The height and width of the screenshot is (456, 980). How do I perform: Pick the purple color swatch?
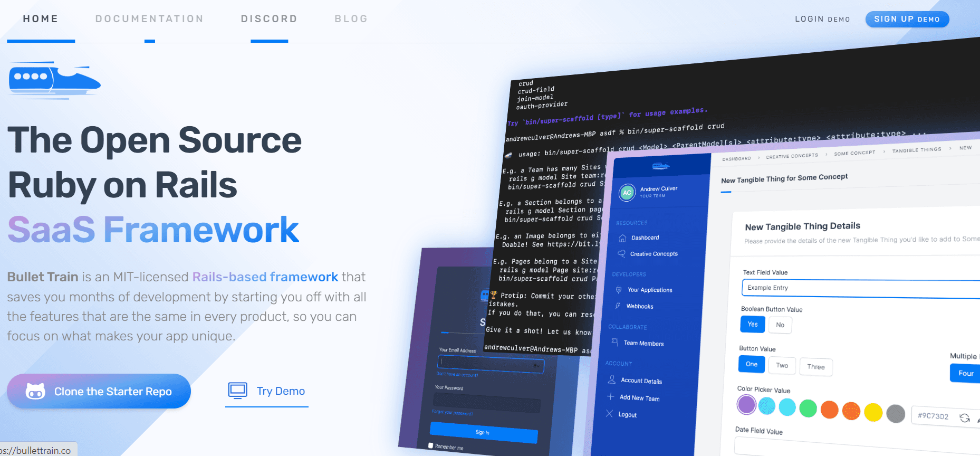pyautogui.click(x=746, y=405)
